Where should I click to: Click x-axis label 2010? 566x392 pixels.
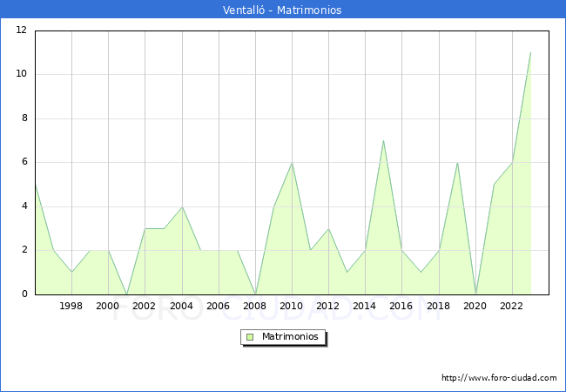pyautogui.click(x=292, y=306)
